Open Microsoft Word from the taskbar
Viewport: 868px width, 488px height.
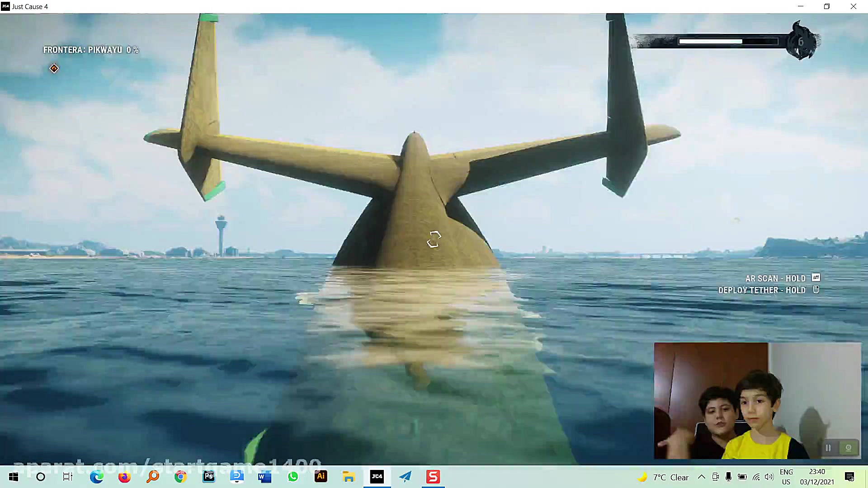[x=264, y=477]
